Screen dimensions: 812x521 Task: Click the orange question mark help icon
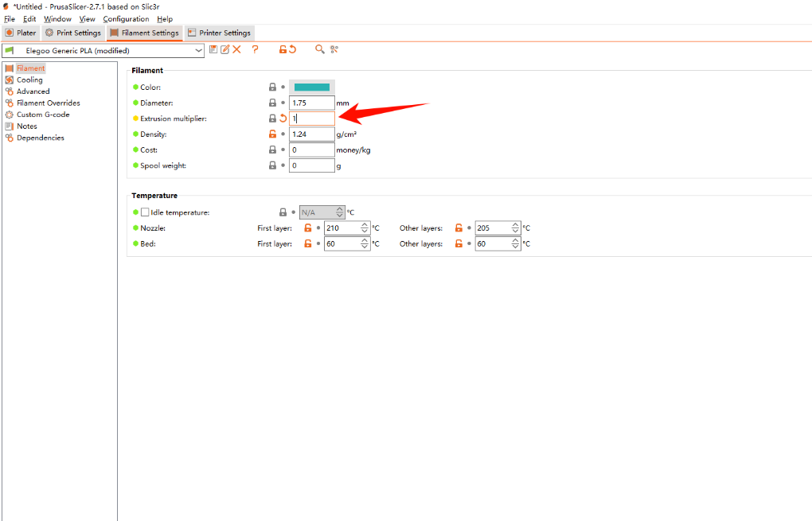click(x=255, y=49)
